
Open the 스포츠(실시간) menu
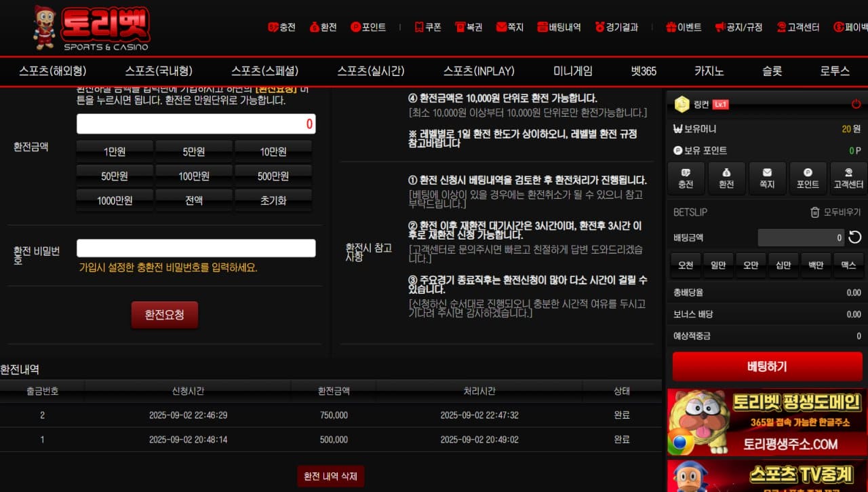click(x=371, y=71)
